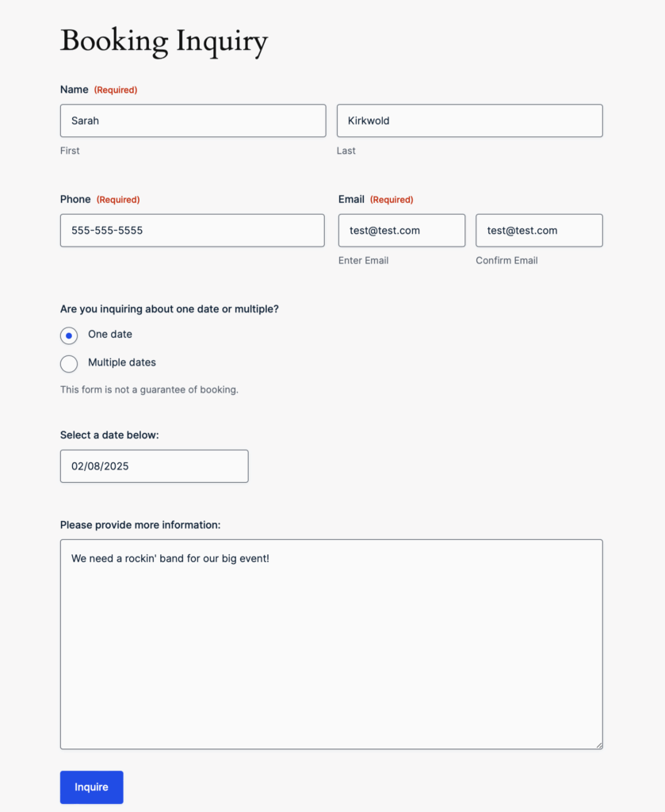Click the Enter Email field
665x812 pixels.
pos(401,230)
